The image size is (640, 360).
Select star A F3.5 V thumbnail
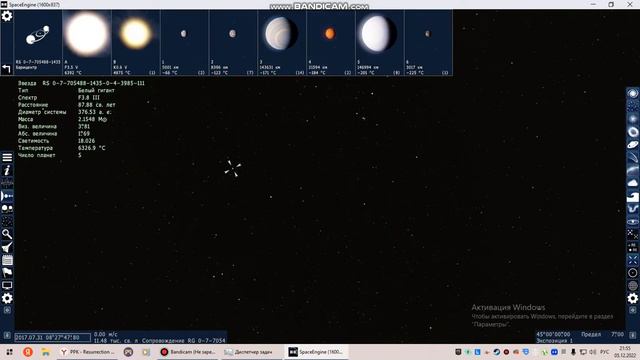87,43
